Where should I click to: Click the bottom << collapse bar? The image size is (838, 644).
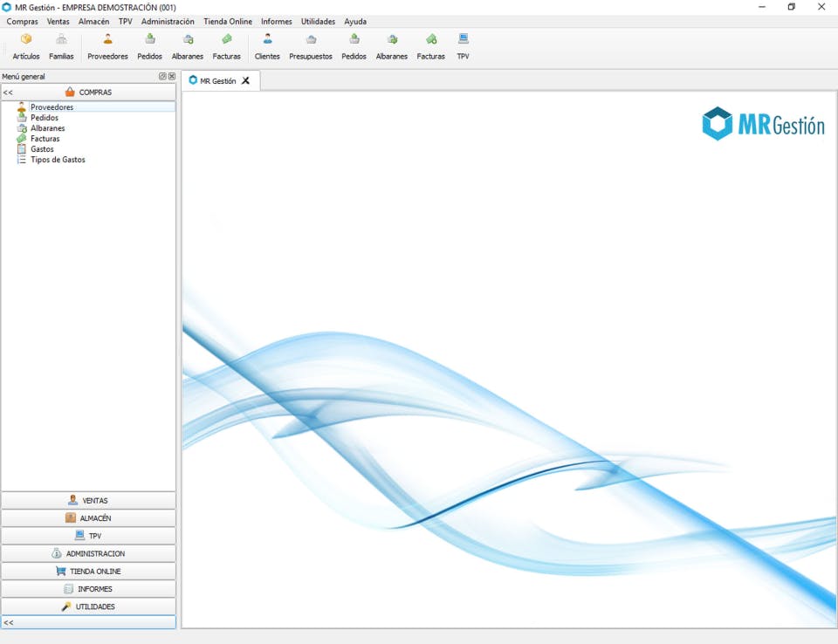click(89, 623)
